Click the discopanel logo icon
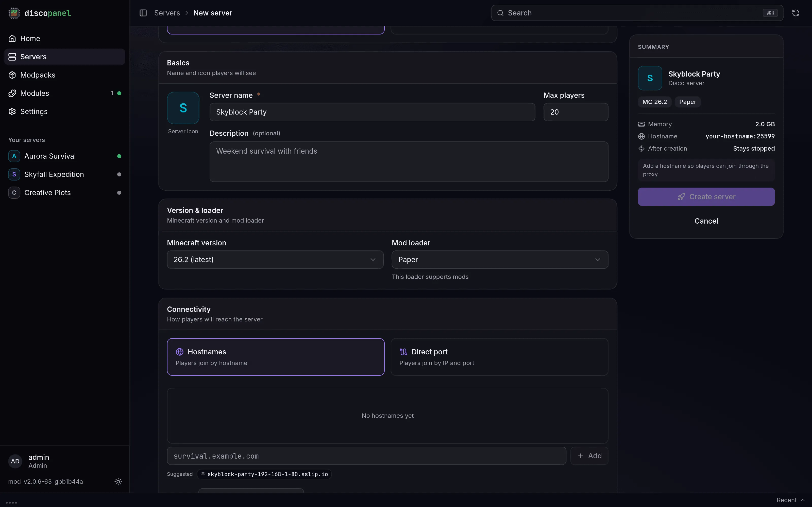 click(x=14, y=13)
